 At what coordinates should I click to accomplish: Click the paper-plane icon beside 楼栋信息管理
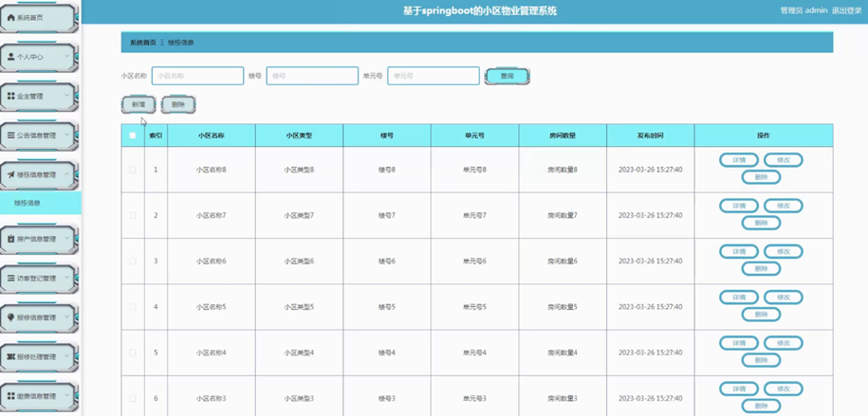point(11,174)
